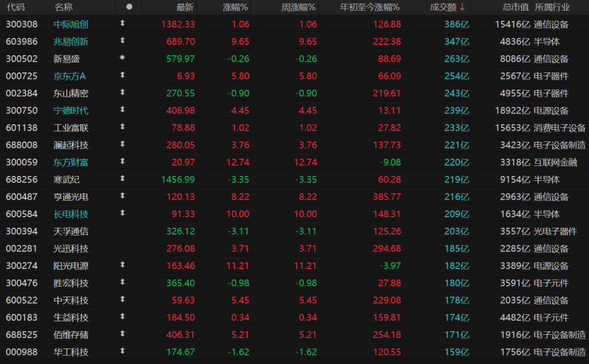Click stock code 603986
Screen dimensions: 589x364
pyautogui.click(x=22, y=42)
